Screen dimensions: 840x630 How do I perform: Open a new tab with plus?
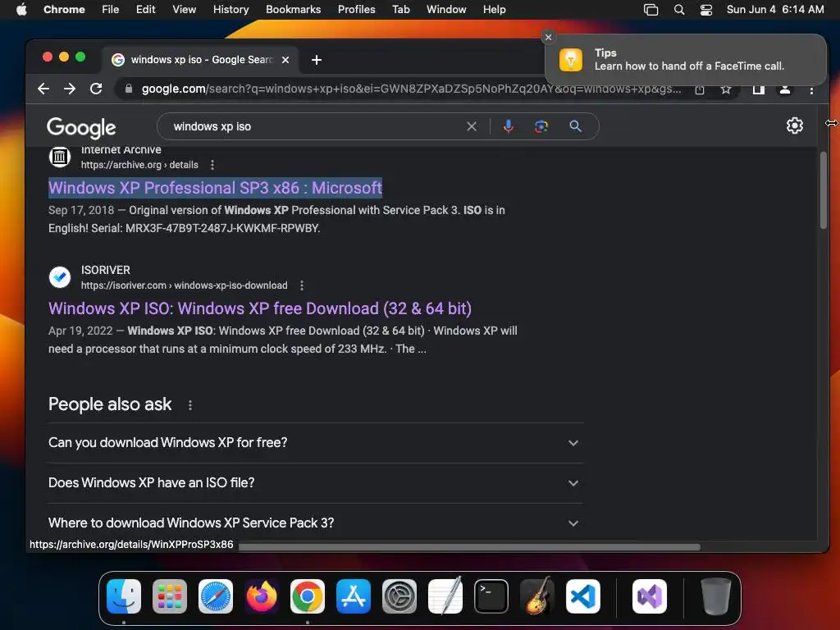coord(317,60)
